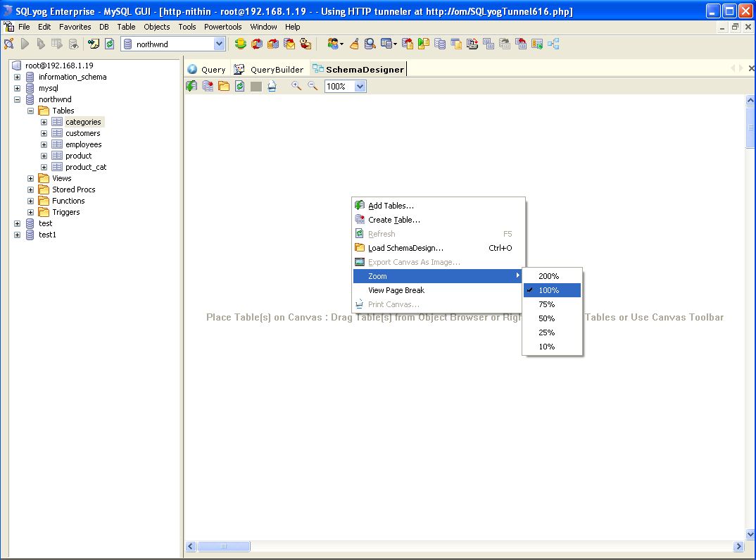Set canvas zoom to 200%
756x560 pixels.
coord(552,276)
